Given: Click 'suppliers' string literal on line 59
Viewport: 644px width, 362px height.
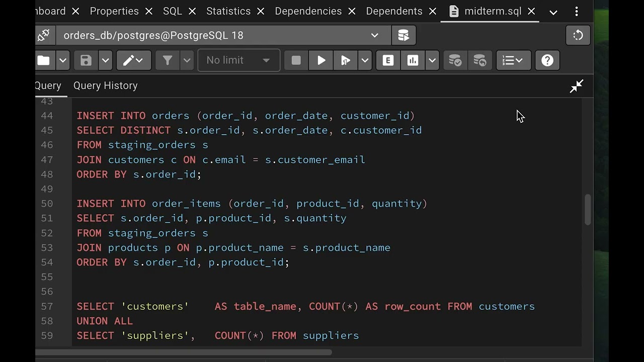Looking at the screenshot, I should (155, 335).
